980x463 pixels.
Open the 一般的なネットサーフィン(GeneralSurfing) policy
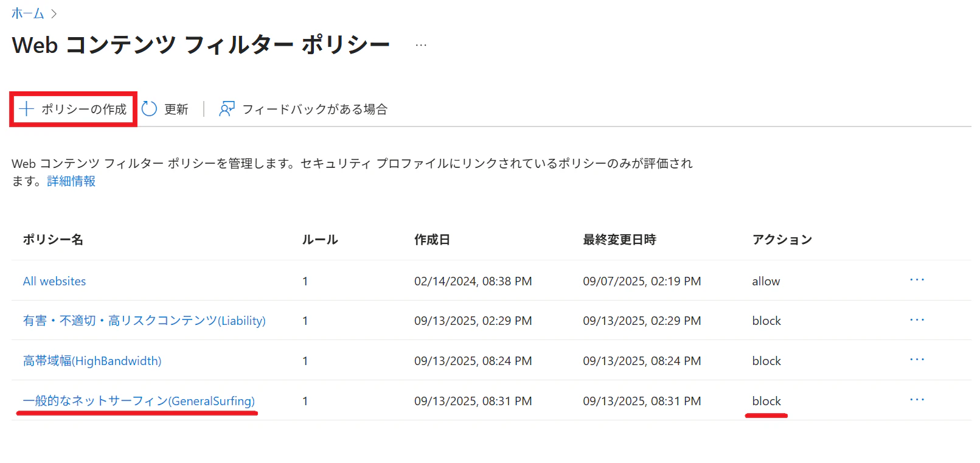[139, 401]
